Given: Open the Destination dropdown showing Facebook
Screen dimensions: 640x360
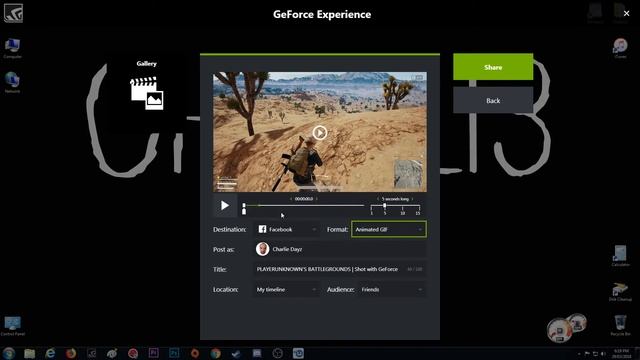Looking at the screenshot, I should tap(287, 229).
